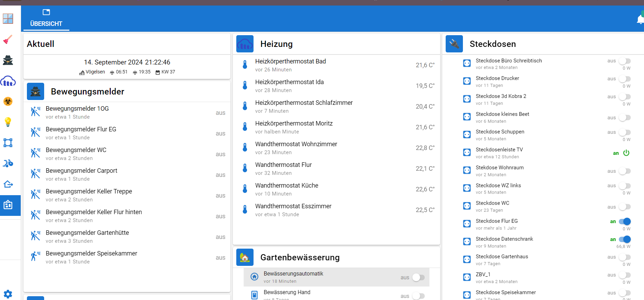Open the spy motion-detector sidebar icon
The image size is (644, 300).
tap(8, 60)
